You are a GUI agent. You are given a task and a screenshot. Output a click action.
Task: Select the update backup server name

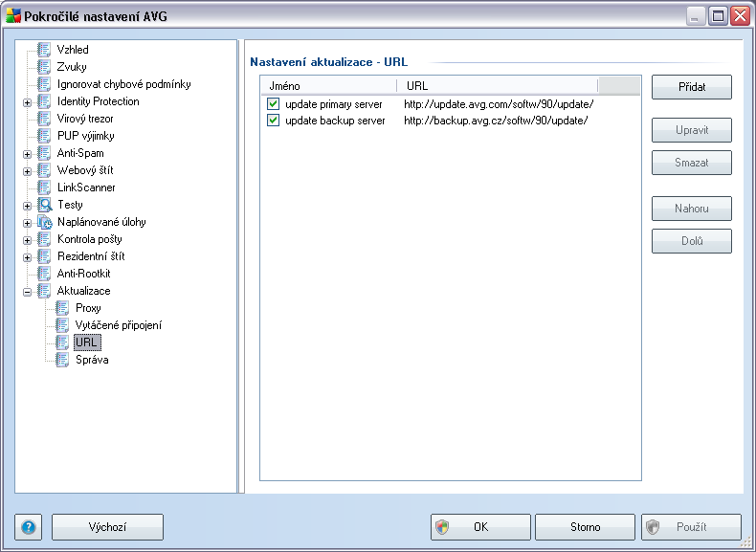(x=335, y=121)
